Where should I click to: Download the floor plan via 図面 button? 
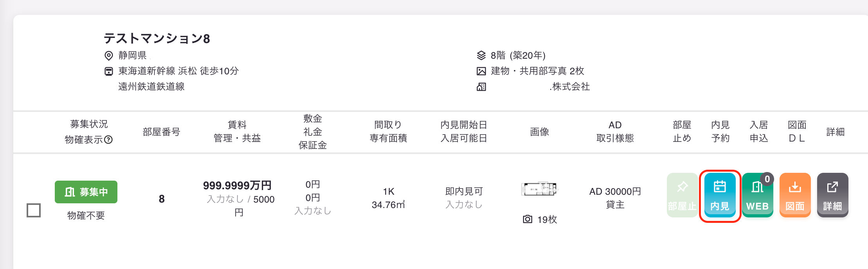[795, 195]
